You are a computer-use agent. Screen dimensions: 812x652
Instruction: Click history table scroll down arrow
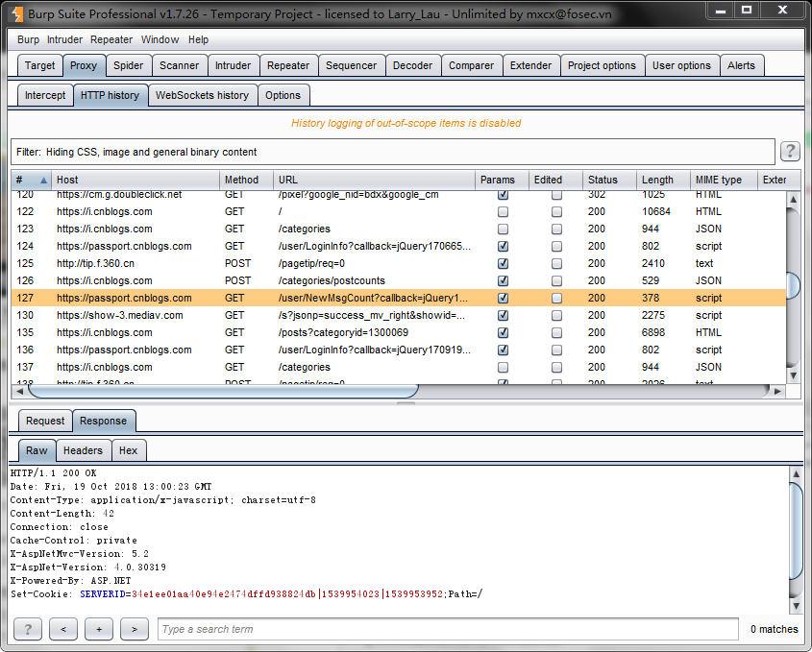[793, 375]
